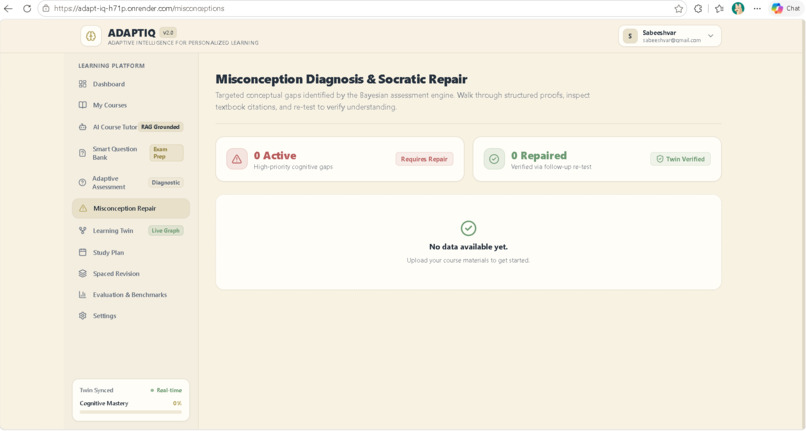Click the Smart Question Bank icon
Image resolution: width=806 pixels, height=431 pixels.
(82, 153)
